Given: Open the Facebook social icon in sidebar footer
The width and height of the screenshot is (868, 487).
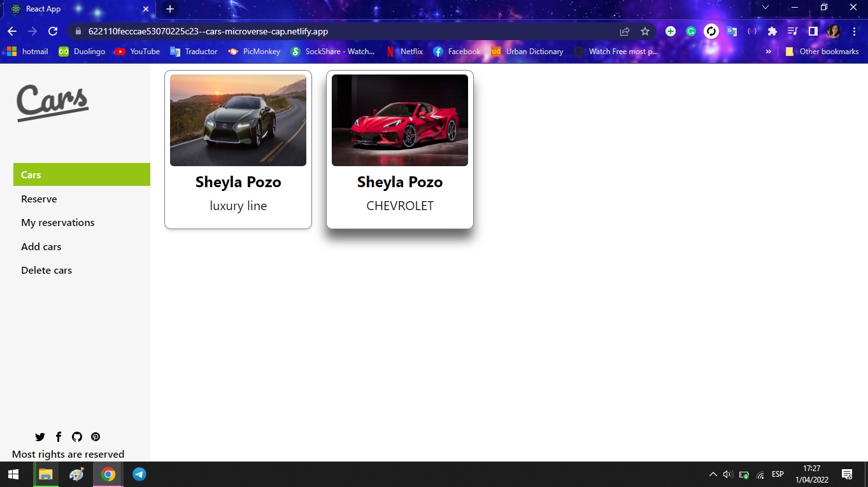Looking at the screenshot, I should tap(59, 437).
